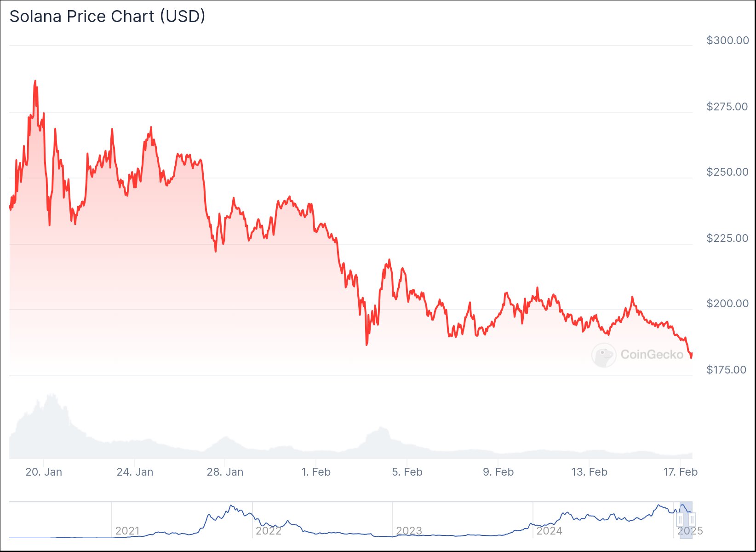Click the left range selector handle
The height and width of the screenshot is (552, 756).
pos(680,520)
